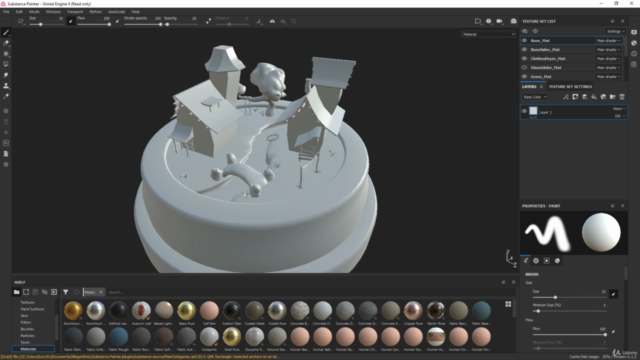Switch shelf to grid view icon

[508, 304]
